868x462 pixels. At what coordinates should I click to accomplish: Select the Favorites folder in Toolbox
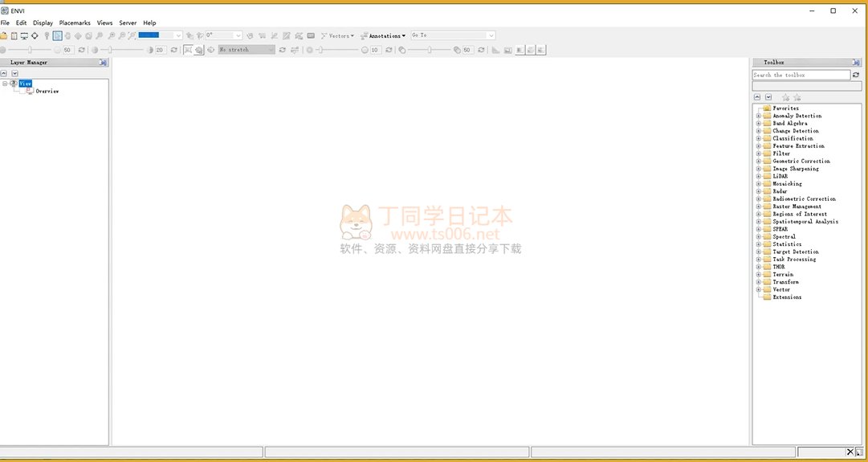(785, 108)
